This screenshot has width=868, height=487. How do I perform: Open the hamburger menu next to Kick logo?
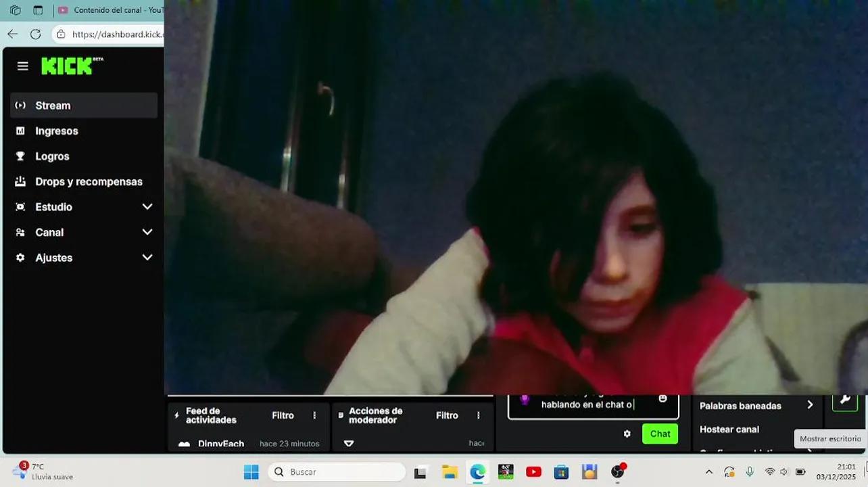pyautogui.click(x=22, y=66)
